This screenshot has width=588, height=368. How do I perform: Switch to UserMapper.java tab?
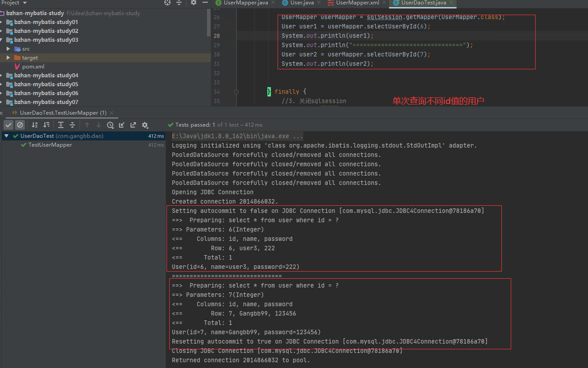[245, 3]
